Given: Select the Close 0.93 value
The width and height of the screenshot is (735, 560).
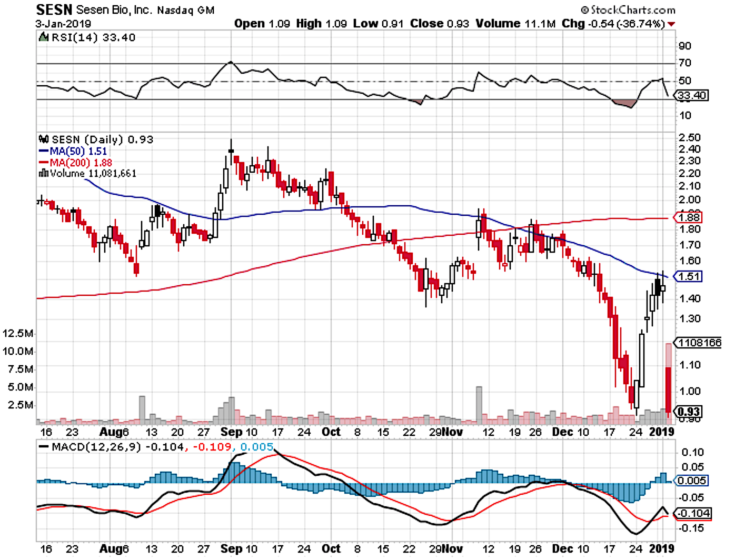Looking at the screenshot, I should 440,24.
